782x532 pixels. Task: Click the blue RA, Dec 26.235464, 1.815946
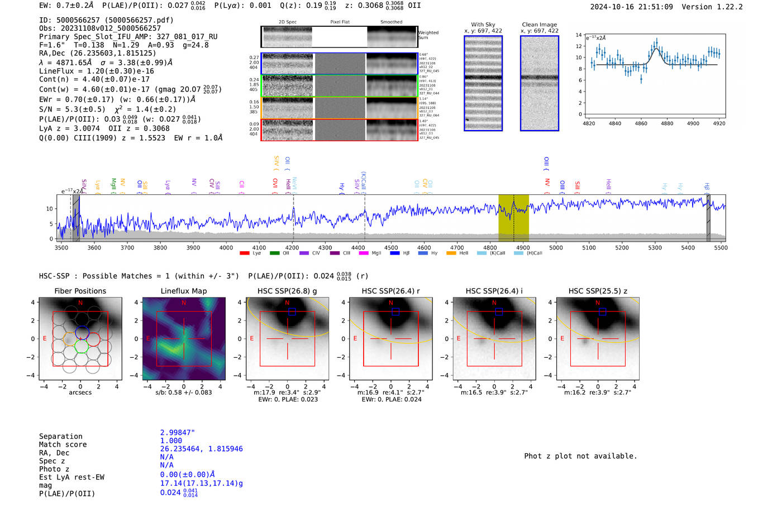point(202,449)
